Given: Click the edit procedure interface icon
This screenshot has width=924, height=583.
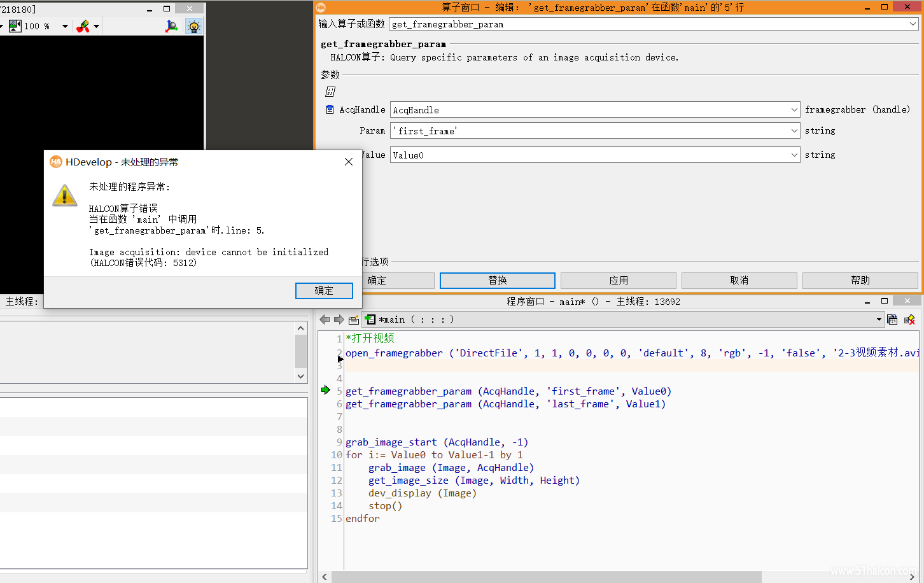Looking at the screenshot, I should coord(354,320).
